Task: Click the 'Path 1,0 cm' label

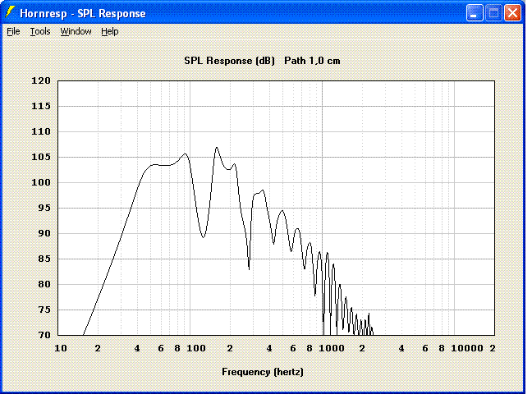Action: pyautogui.click(x=312, y=61)
